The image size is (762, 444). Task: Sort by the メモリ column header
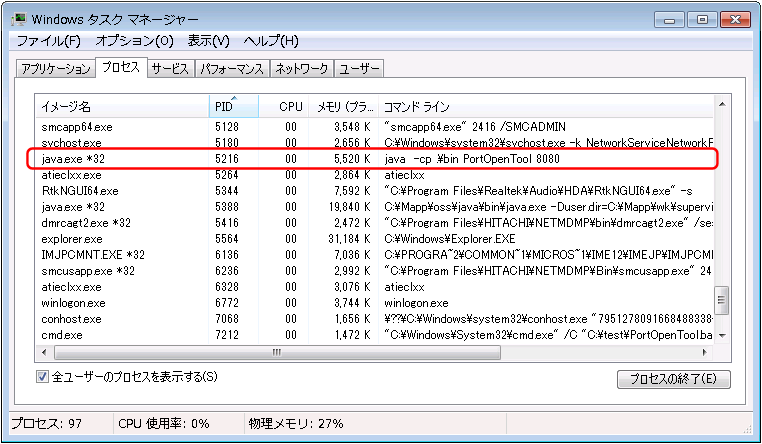coord(344,106)
